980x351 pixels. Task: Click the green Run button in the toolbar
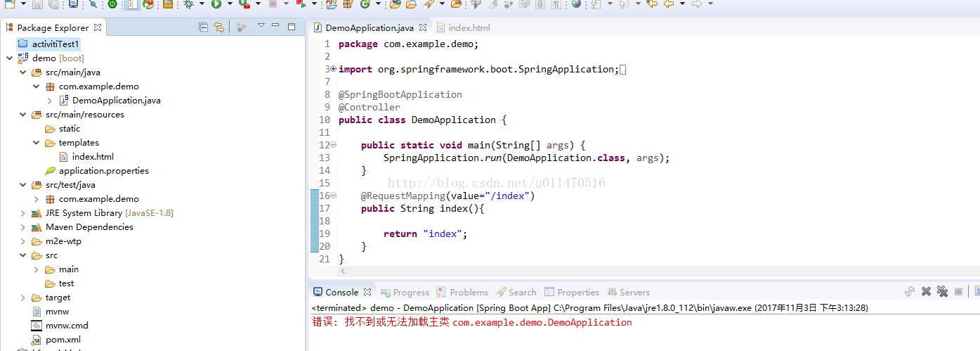216,4
